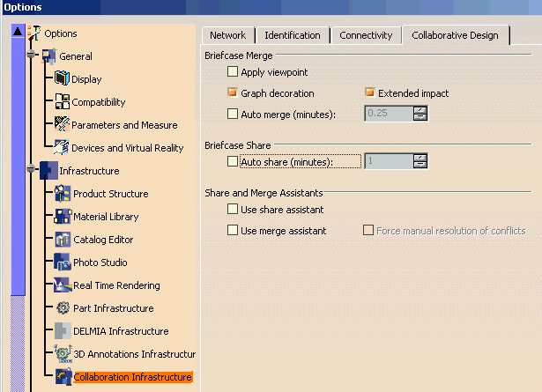Collapse the General tree node
542x392 pixels.
coord(33,56)
